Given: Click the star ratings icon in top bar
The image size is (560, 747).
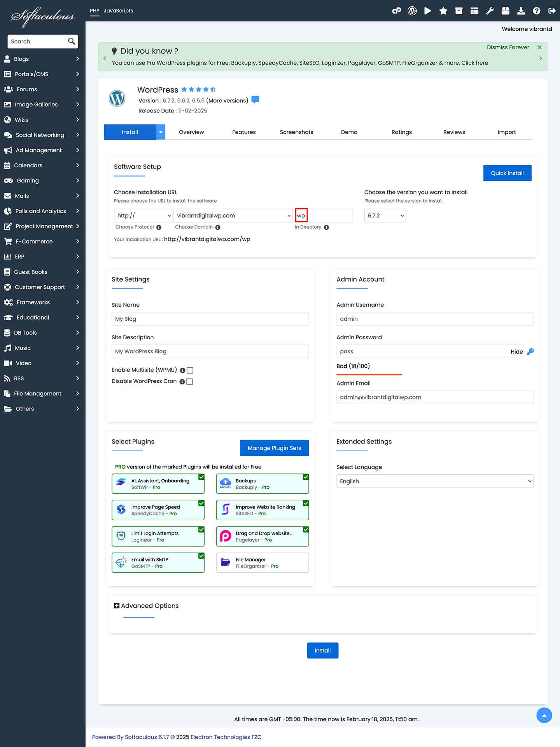Looking at the screenshot, I should (443, 11).
